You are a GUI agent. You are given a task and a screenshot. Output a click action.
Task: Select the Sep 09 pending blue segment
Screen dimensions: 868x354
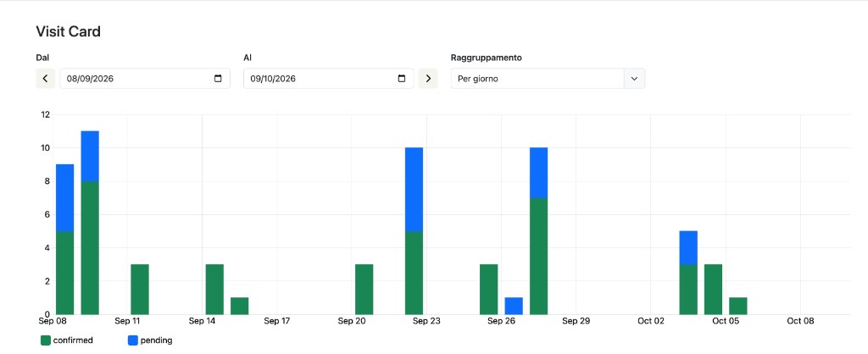90,156
